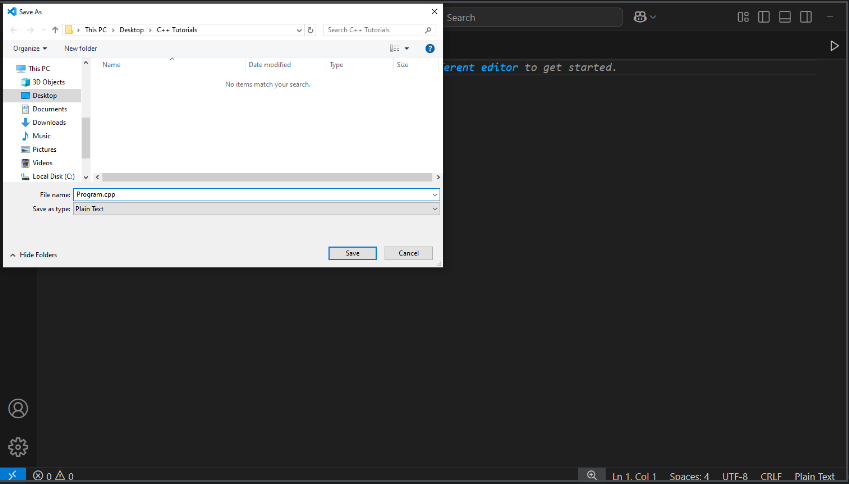849x484 pixels.
Task: Click the File name input field
Action: pos(252,194)
